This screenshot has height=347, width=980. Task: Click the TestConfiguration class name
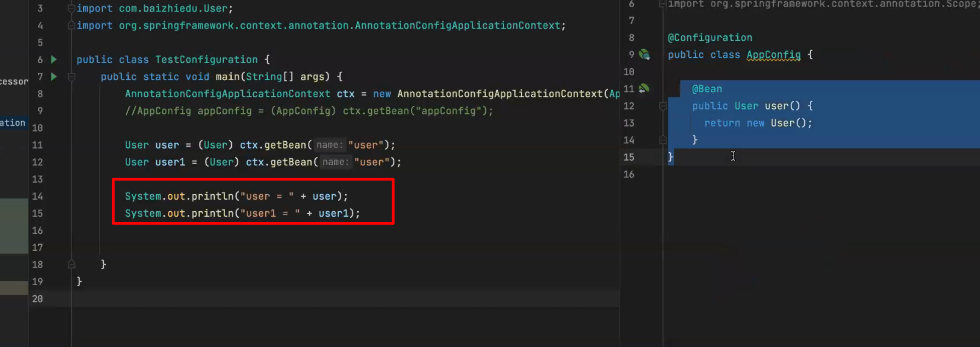pyautogui.click(x=206, y=59)
